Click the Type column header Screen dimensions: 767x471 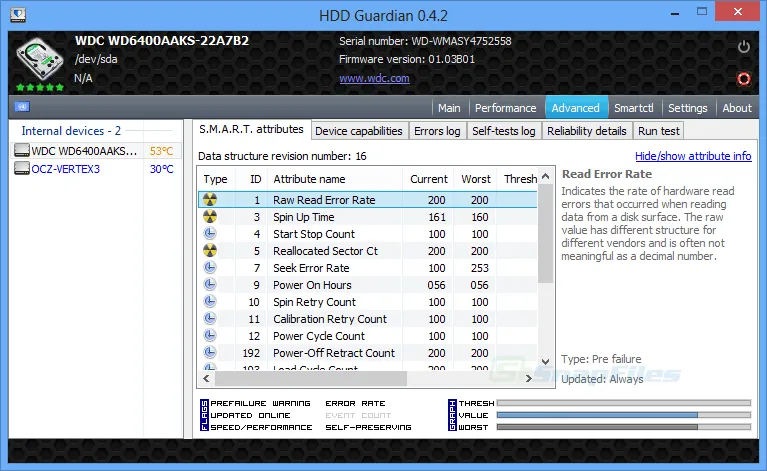pyautogui.click(x=216, y=179)
